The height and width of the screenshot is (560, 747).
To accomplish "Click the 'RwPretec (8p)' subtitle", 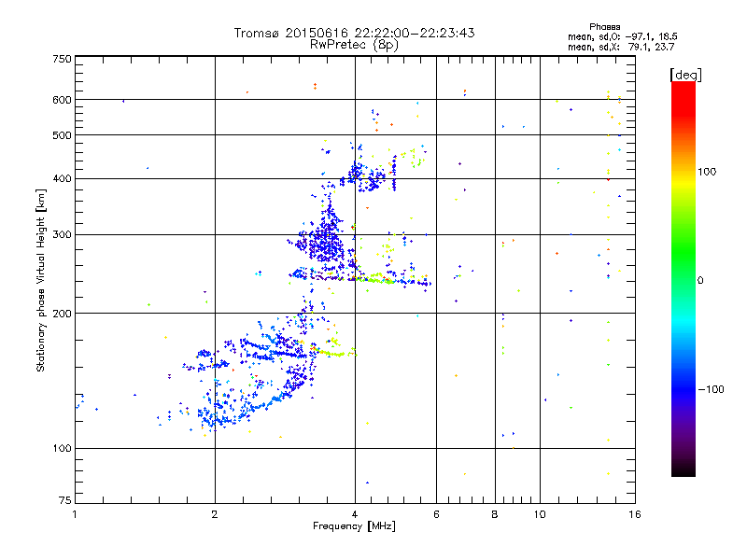I will click(x=354, y=45).
